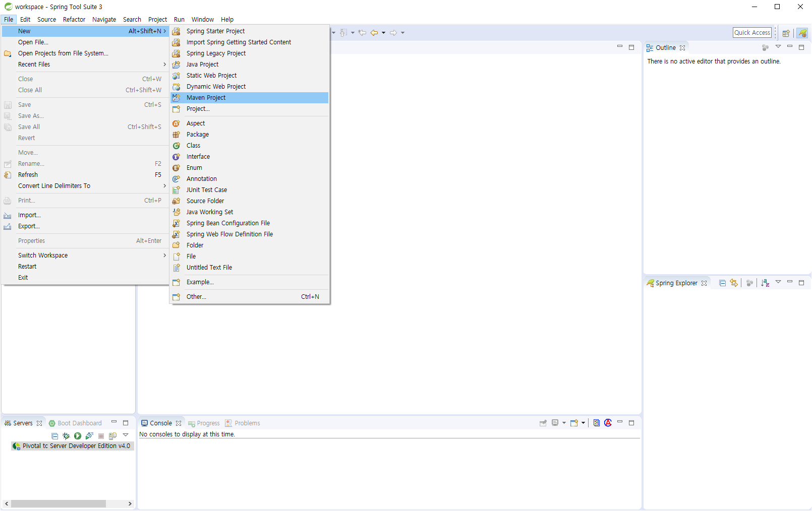The image size is (812, 511).
Task: Expand Switch Workspace submenu arrow
Action: 164,255
